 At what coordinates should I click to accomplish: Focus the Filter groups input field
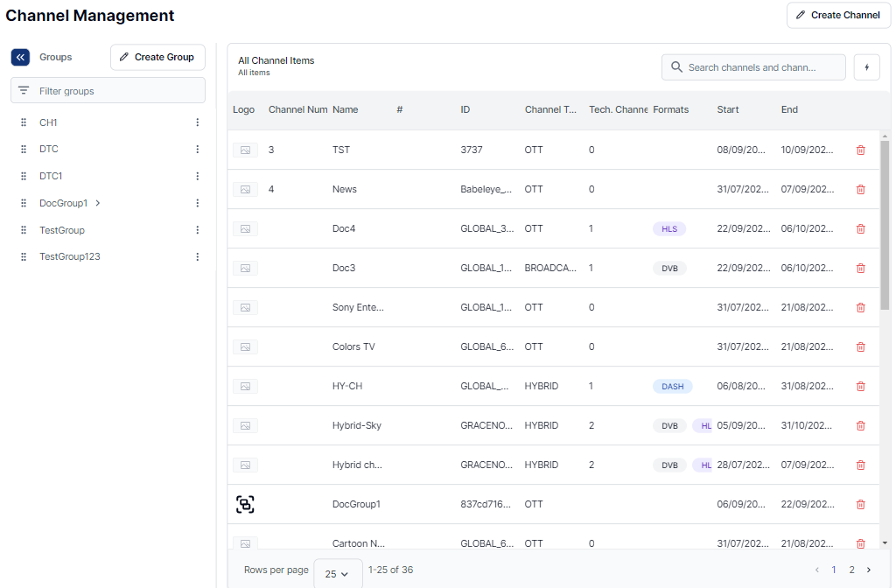tap(118, 91)
